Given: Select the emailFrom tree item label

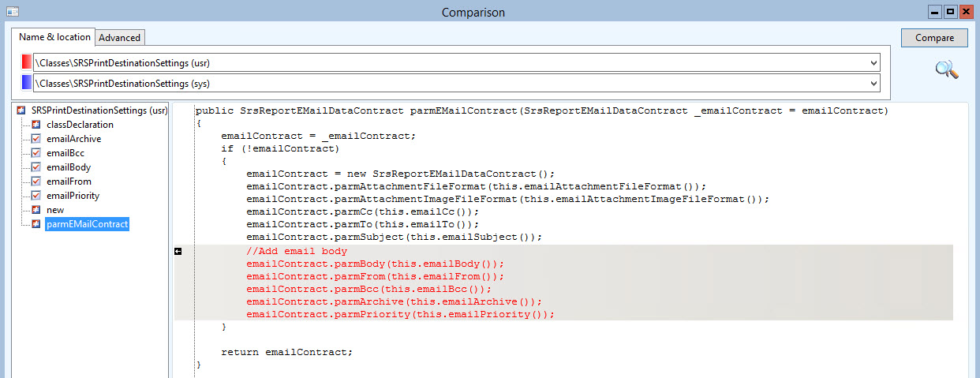Looking at the screenshot, I should [x=69, y=182].
